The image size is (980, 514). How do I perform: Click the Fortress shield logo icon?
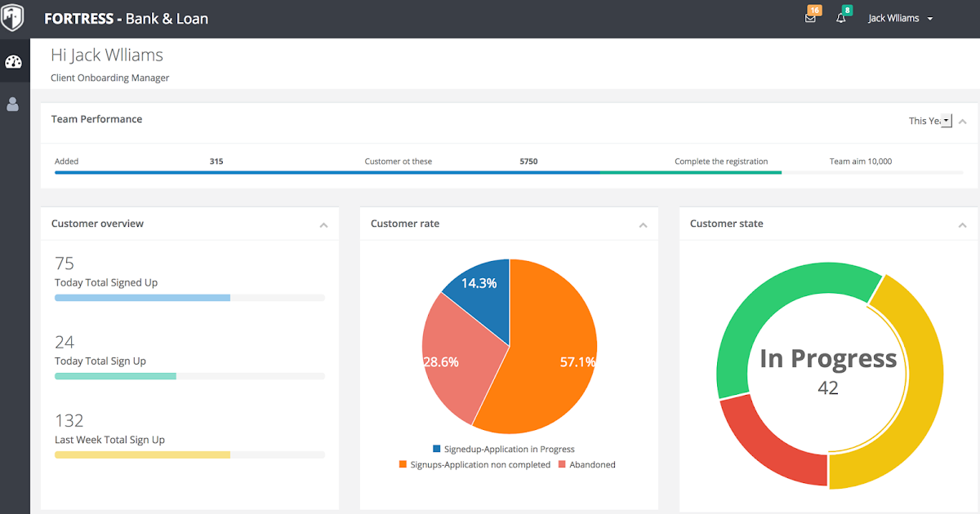(12, 17)
